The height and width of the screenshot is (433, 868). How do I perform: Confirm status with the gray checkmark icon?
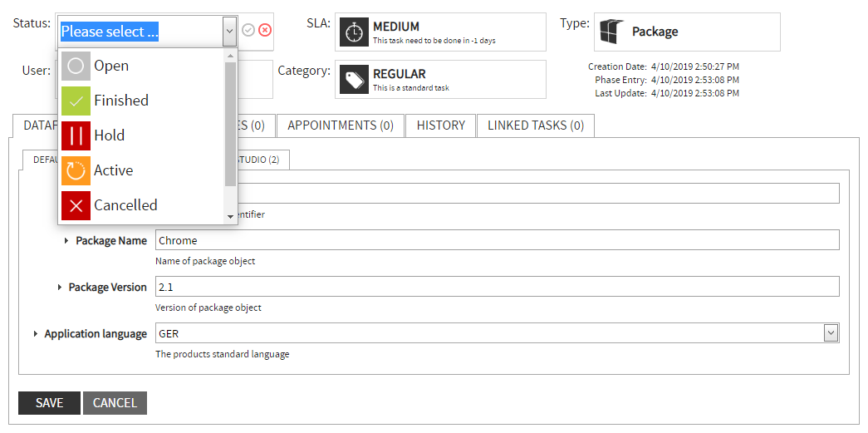click(248, 31)
